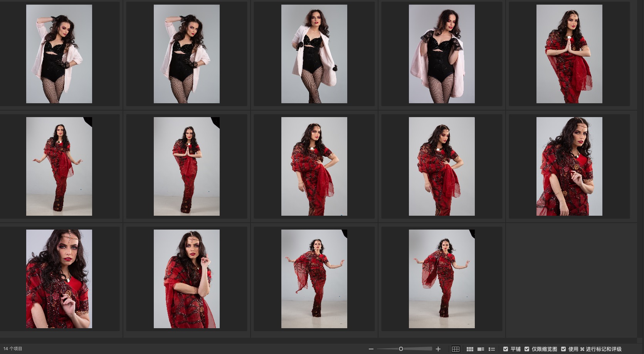Toggle the 仅限缩览图 checkbox
This screenshot has width=644, height=354.
tap(527, 349)
